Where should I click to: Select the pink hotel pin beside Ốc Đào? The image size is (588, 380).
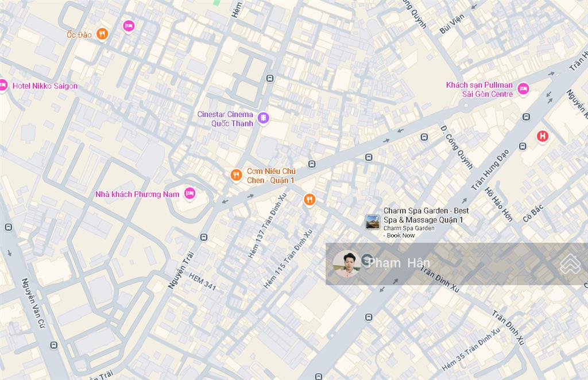[x=129, y=26]
